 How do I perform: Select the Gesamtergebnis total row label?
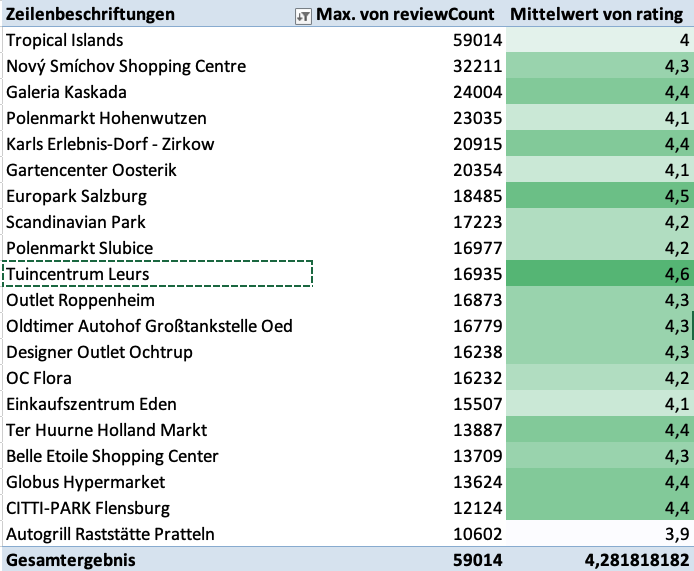pyautogui.click(x=70, y=560)
